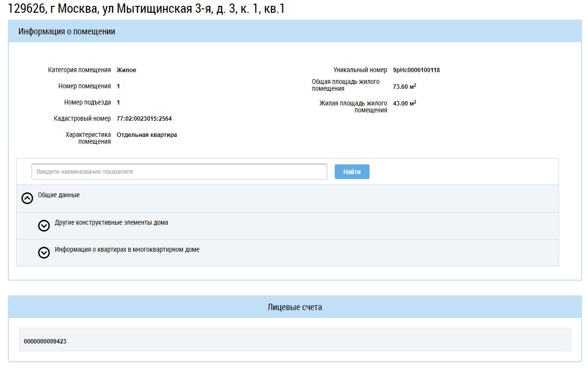Select unique number 9pHc0006100118 value

coord(416,70)
